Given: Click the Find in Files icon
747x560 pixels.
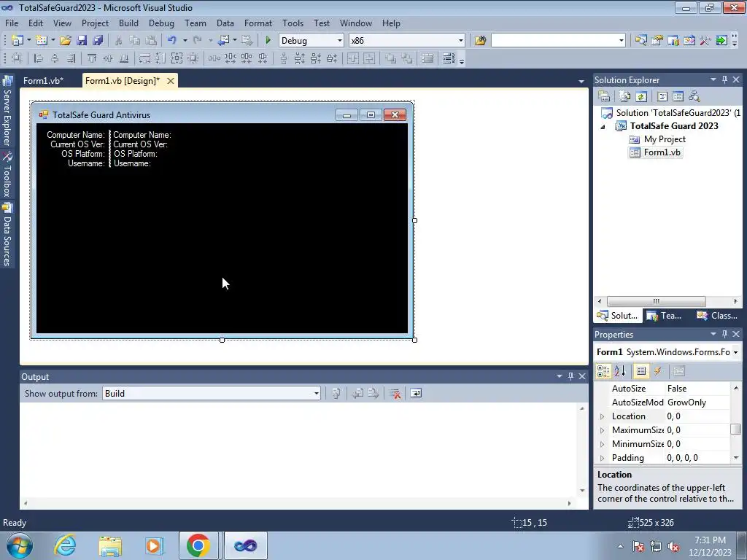Looking at the screenshot, I should click(x=480, y=41).
